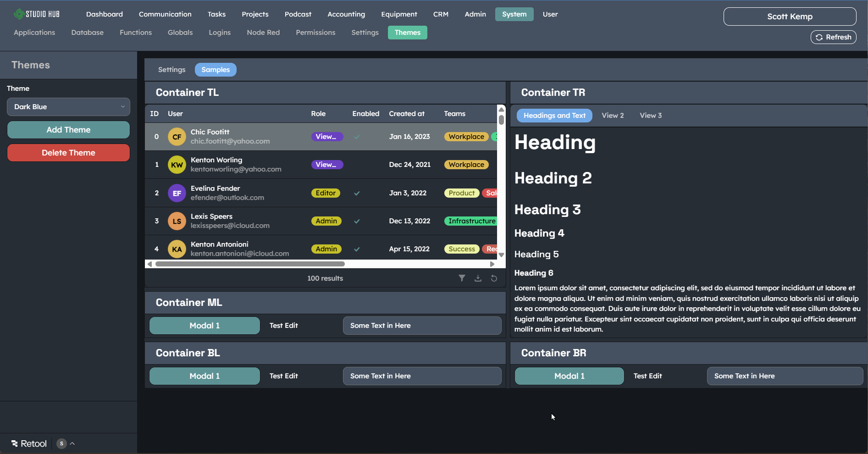
Task: Toggle Enabled checkmark for Evelina Fender
Action: 357,193
